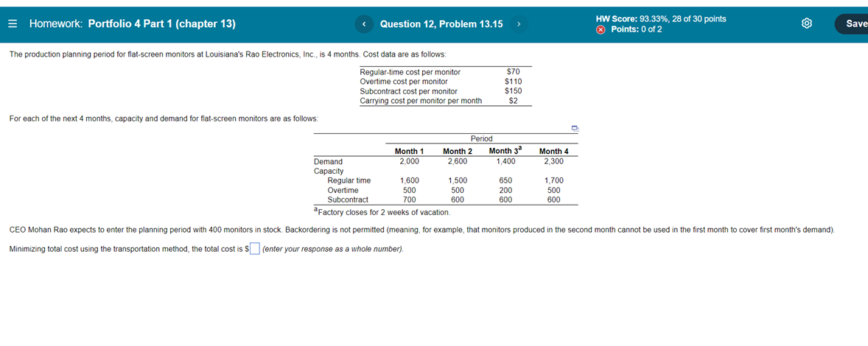Select the Overtime cost per monitor label
Screen dimensions: 868x346
pos(404,81)
